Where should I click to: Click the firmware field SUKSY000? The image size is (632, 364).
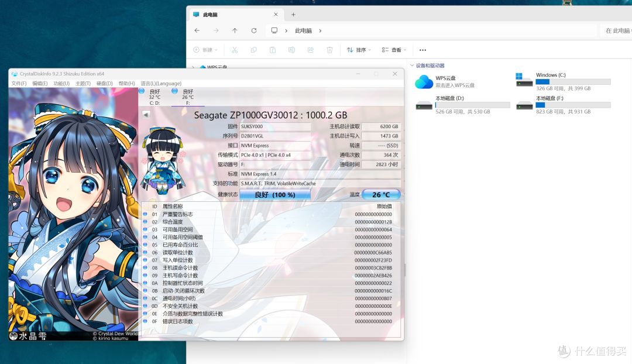[x=275, y=126]
